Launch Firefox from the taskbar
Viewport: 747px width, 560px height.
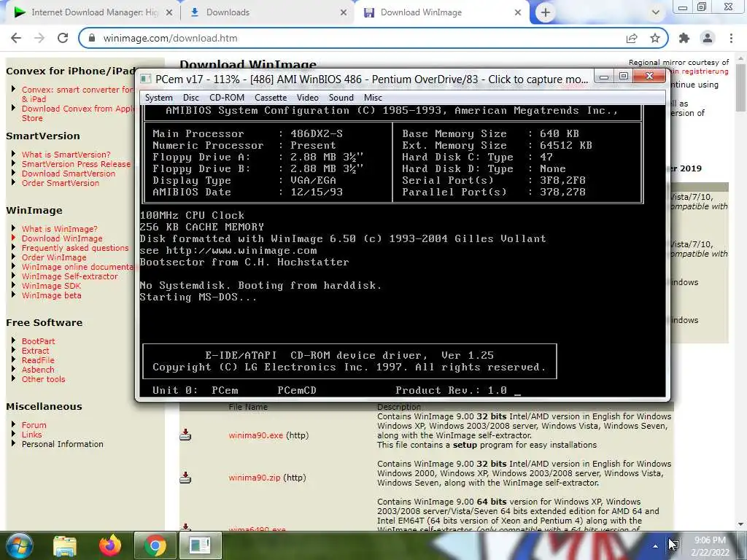(110, 545)
